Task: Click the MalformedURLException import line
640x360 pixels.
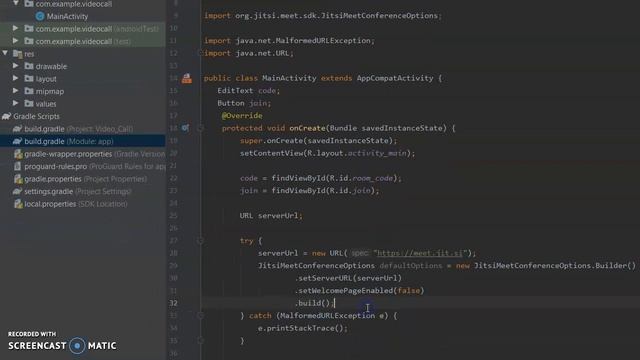Action: tap(289, 41)
